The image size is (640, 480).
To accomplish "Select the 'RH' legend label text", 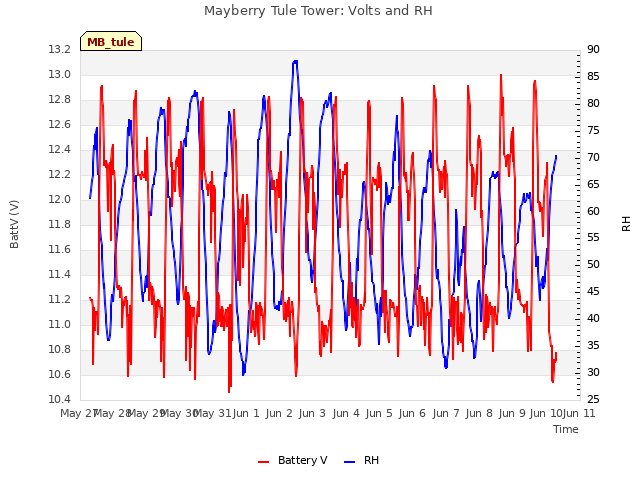I will (x=371, y=460).
